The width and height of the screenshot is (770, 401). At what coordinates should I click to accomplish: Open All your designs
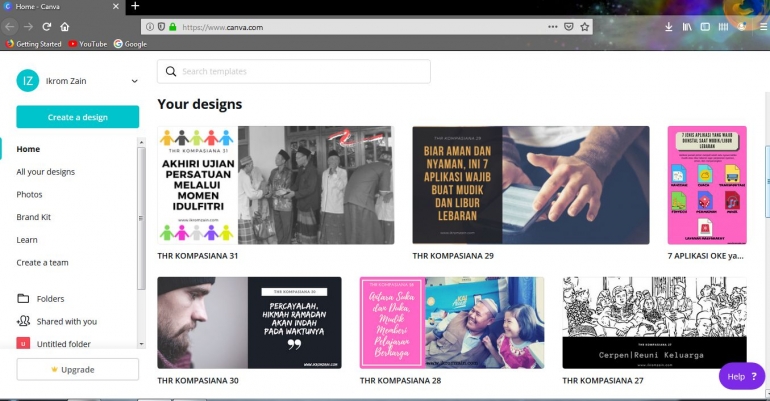(x=46, y=172)
